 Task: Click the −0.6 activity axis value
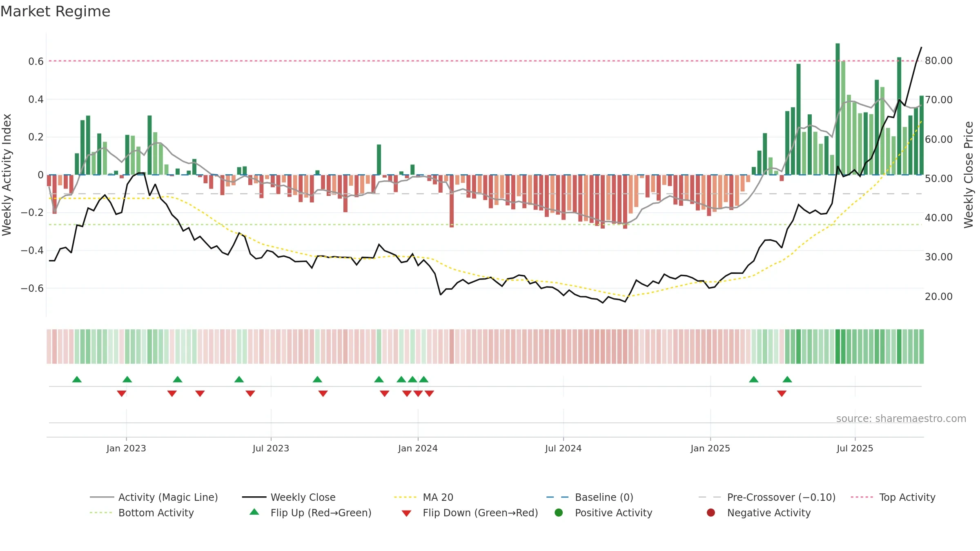coord(32,288)
